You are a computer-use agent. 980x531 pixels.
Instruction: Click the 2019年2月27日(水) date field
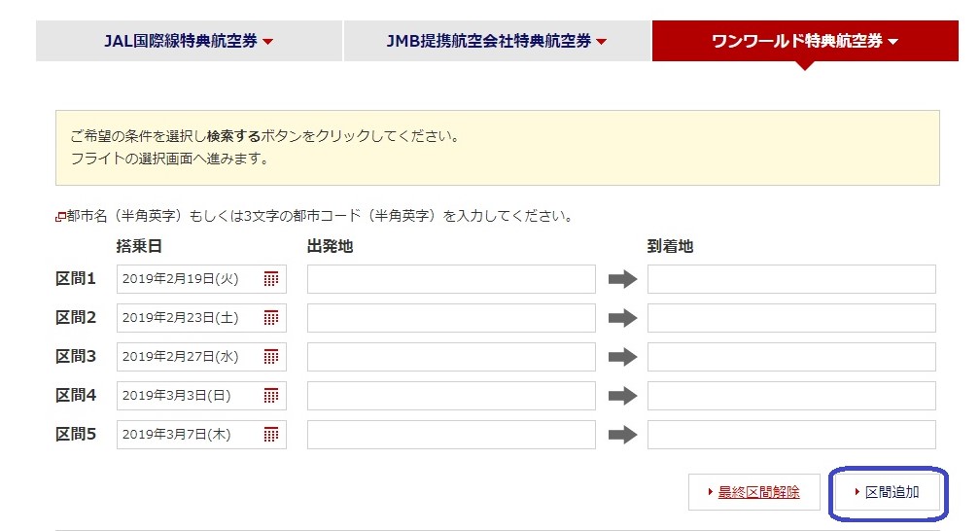201,357
